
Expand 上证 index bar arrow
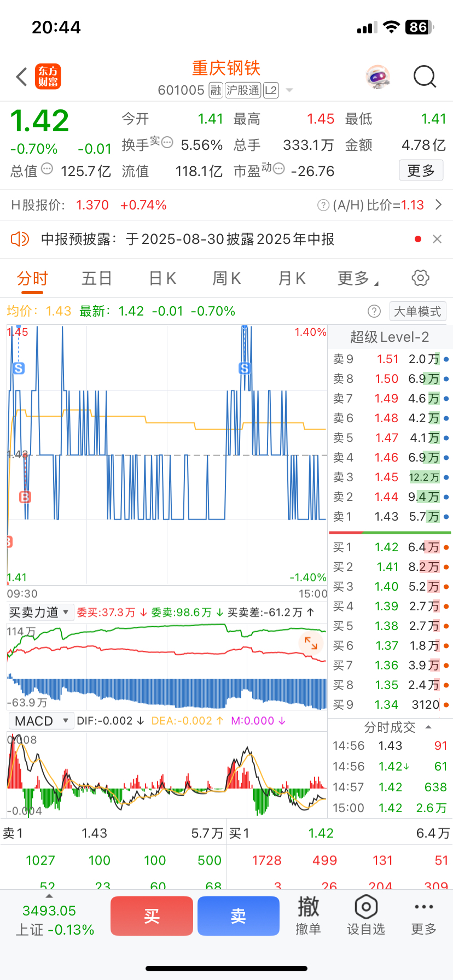coord(49,896)
